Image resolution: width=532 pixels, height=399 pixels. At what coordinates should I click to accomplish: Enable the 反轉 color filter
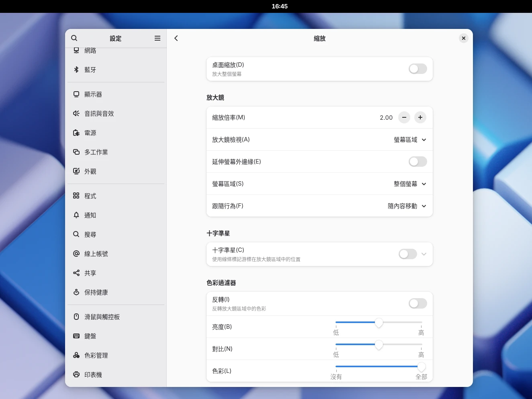(x=417, y=303)
